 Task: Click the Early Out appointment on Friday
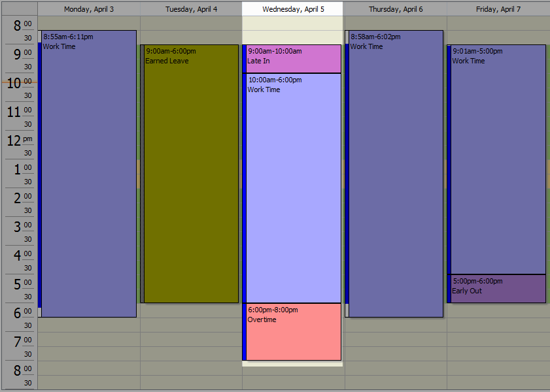tap(498, 288)
